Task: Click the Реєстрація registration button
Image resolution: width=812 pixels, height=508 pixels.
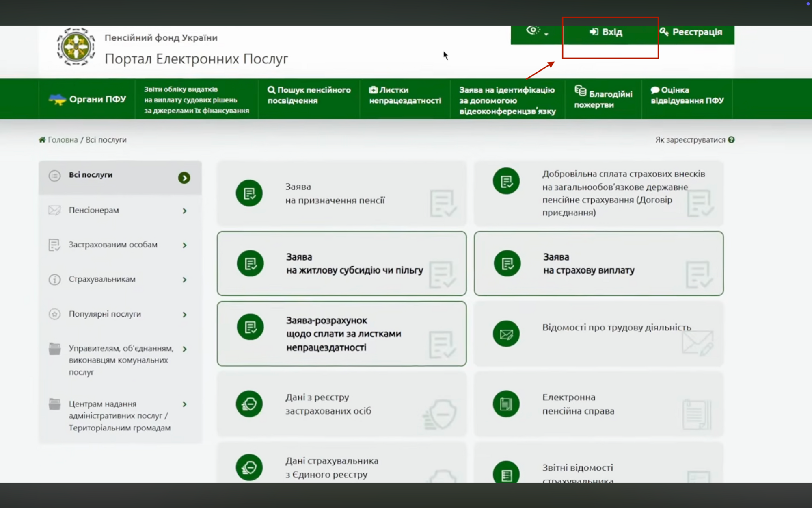Action: coord(691,32)
